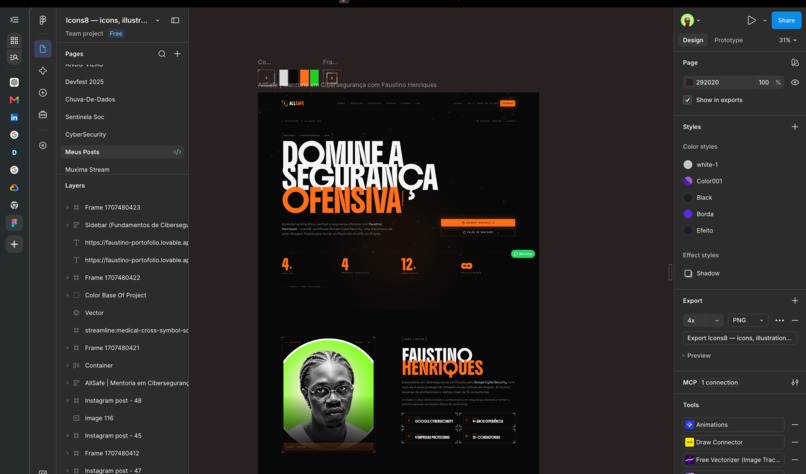Open the tab grid icon in browser sidebar
This screenshot has height=474, width=806.
tap(14, 40)
